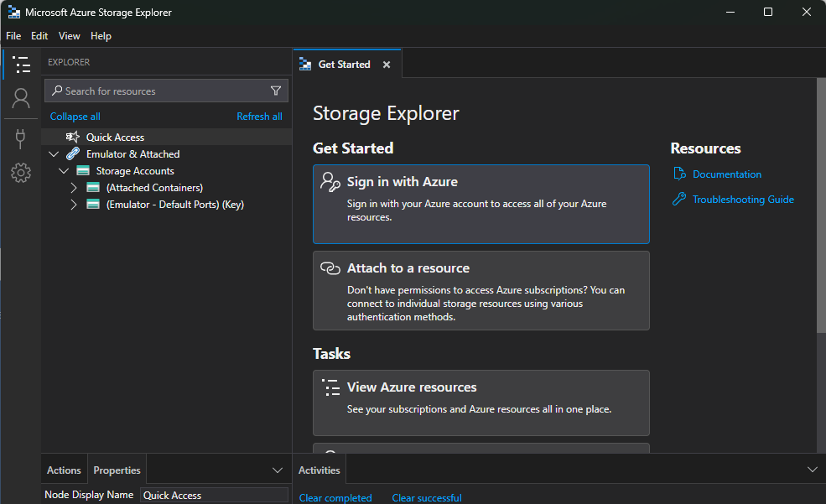Select the Activities tab
The width and height of the screenshot is (826, 504).
319,470
